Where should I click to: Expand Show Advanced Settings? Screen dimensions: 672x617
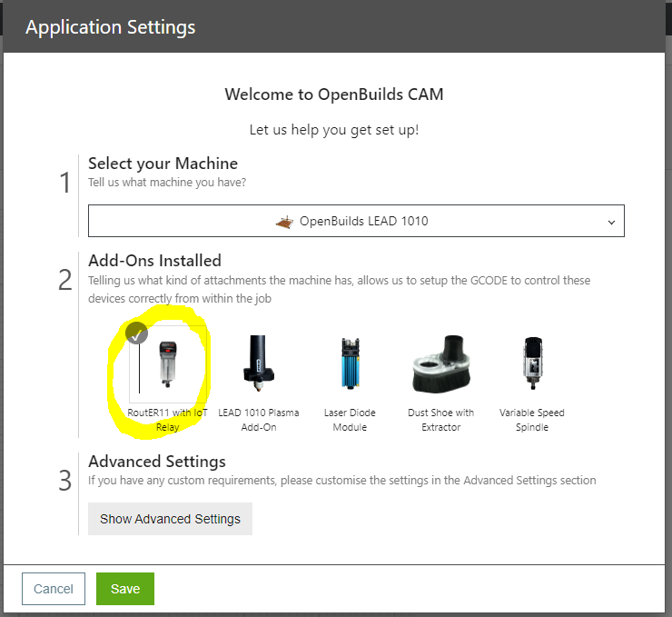click(x=170, y=519)
